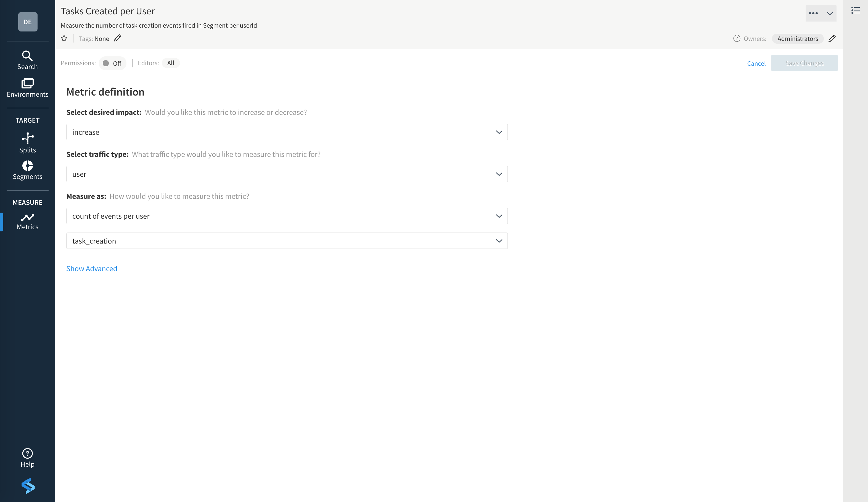Go to Environments in sidebar

[x=28, y=88]
